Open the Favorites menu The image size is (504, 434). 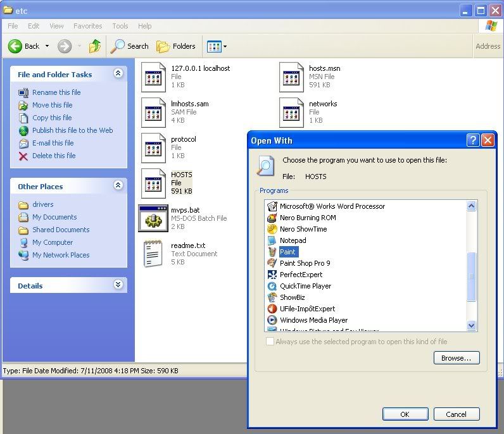point(87,26)
